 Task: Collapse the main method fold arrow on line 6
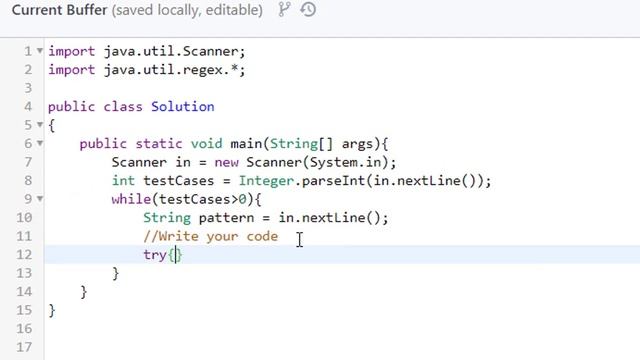tap(40, 143)
